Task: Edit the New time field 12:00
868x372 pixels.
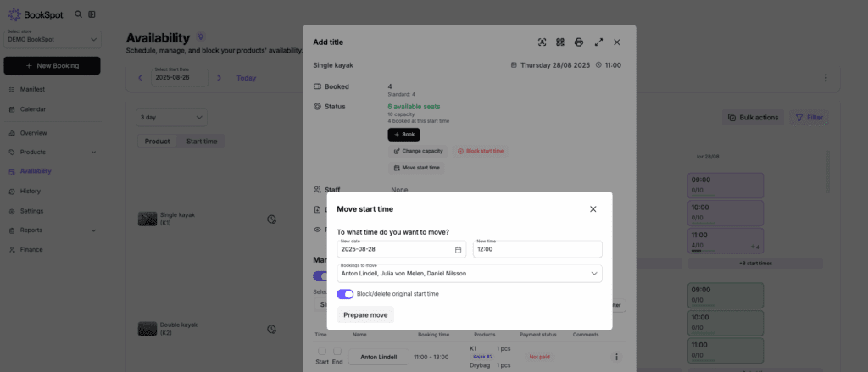Action: pos(537,249)
